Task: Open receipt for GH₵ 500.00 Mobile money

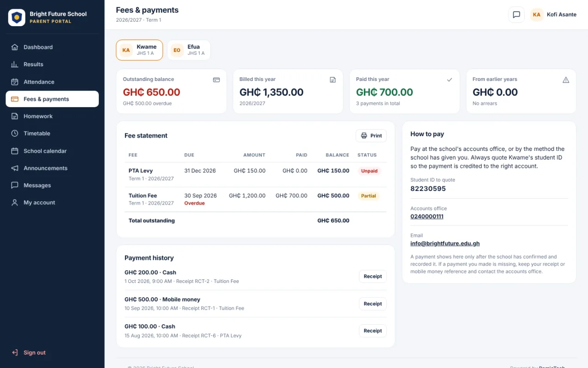Action: 373,304
